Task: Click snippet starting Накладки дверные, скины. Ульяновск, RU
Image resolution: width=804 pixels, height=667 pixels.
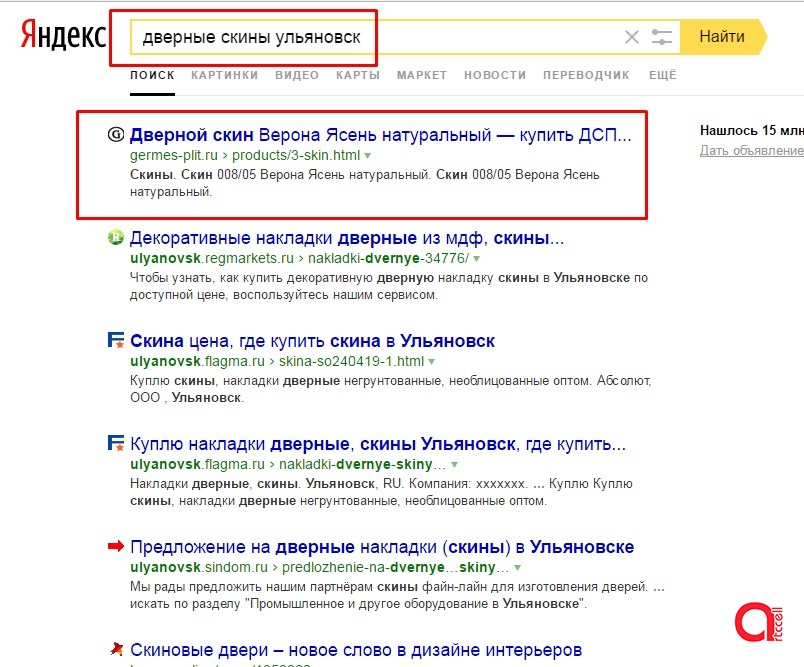Action: (x=381, y=492)
